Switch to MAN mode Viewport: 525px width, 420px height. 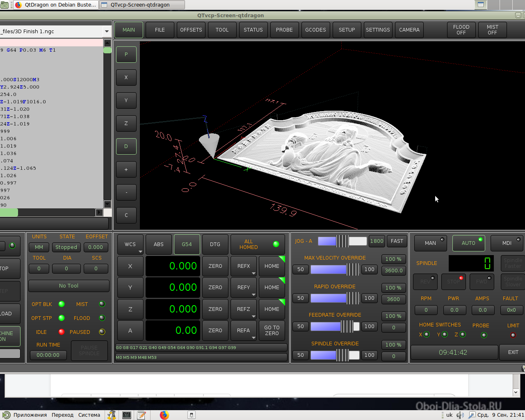pos(430,243)
